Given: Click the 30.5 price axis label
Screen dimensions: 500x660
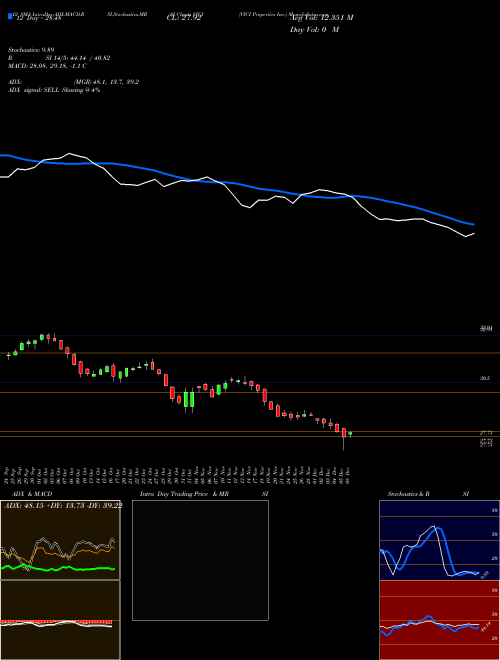Looking at the screenshot, I should pyautogui.click(x=485, y=378).
